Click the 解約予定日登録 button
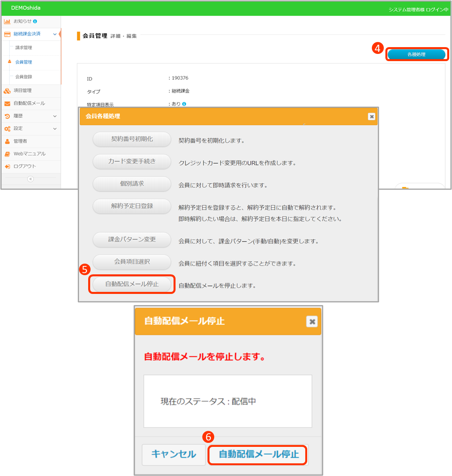The height and width of the screenshot is (476, 452). (132, 206)
